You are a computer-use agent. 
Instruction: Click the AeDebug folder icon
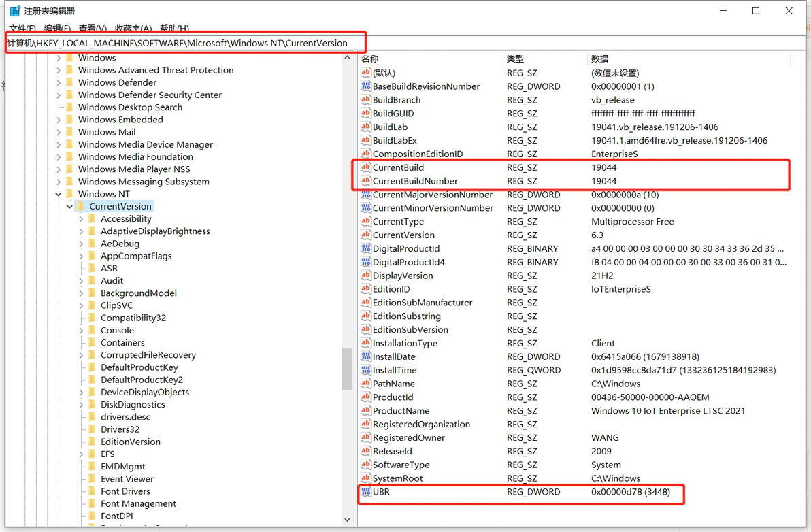(92, 244)
